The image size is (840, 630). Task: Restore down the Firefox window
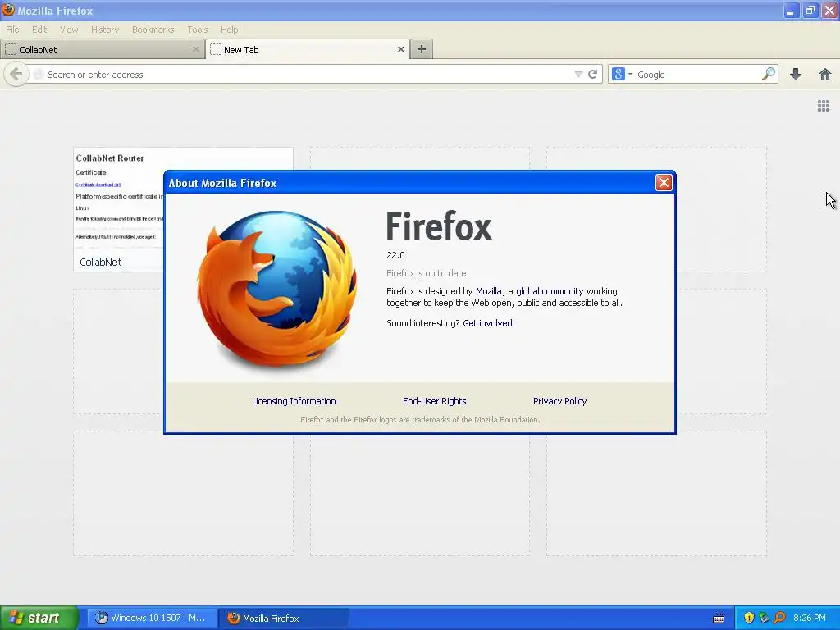pyautogui.click(x=810, y=10)
